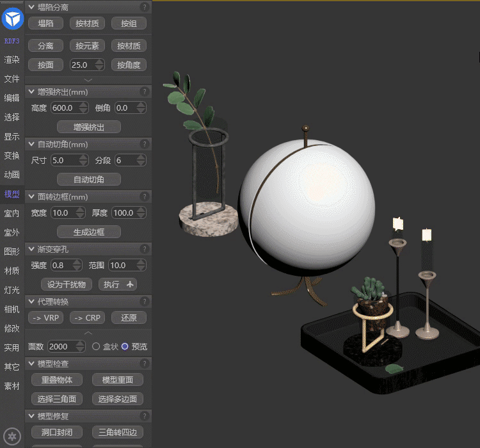Screen dimensions: 480x448
Task: Open the 文件 sidebar tab
Action: click(x=12, y=79)
